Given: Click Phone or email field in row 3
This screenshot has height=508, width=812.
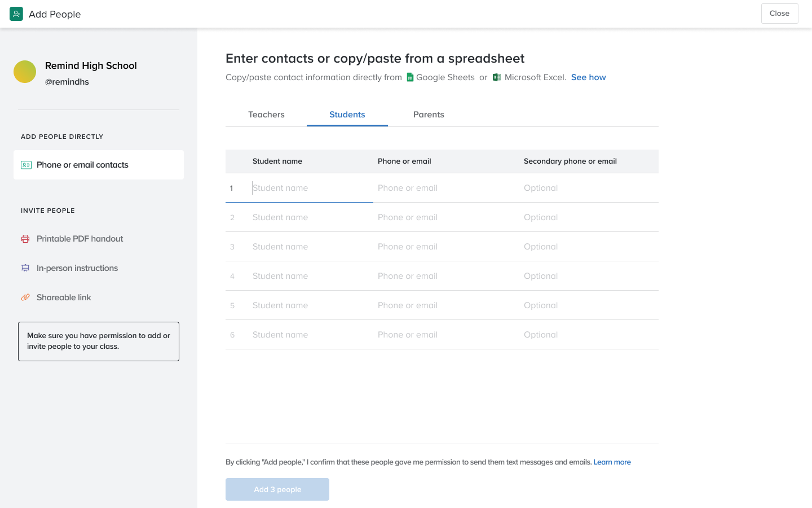Looking at the screenshot, I should [446, 247].
